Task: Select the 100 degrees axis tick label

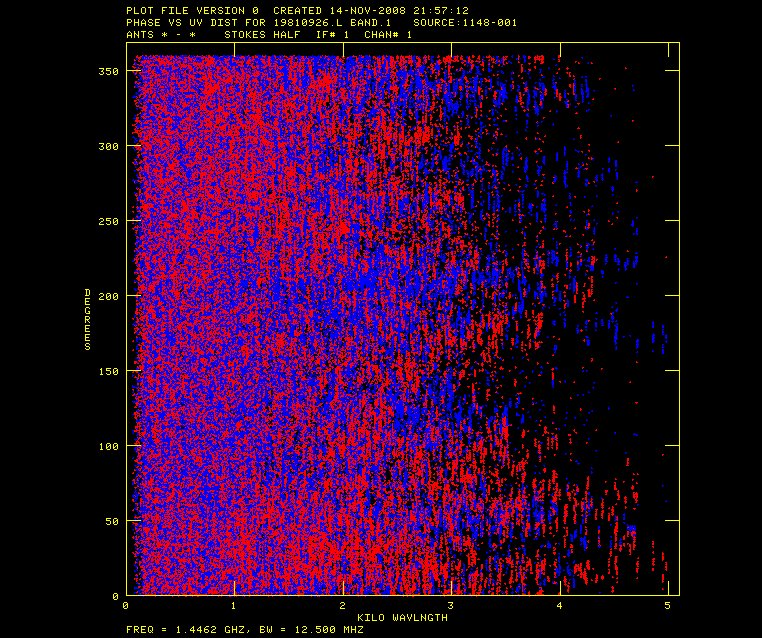Action: point(108,446)
